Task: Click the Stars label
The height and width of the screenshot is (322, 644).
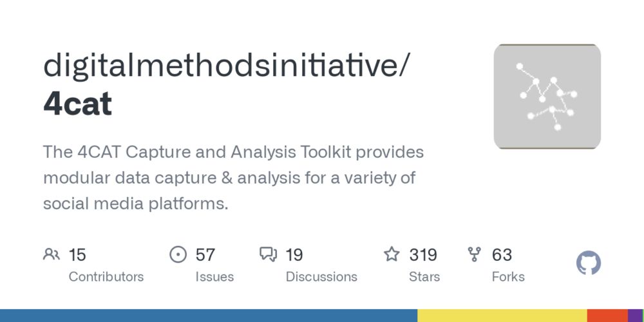Action: click(424, 277)
